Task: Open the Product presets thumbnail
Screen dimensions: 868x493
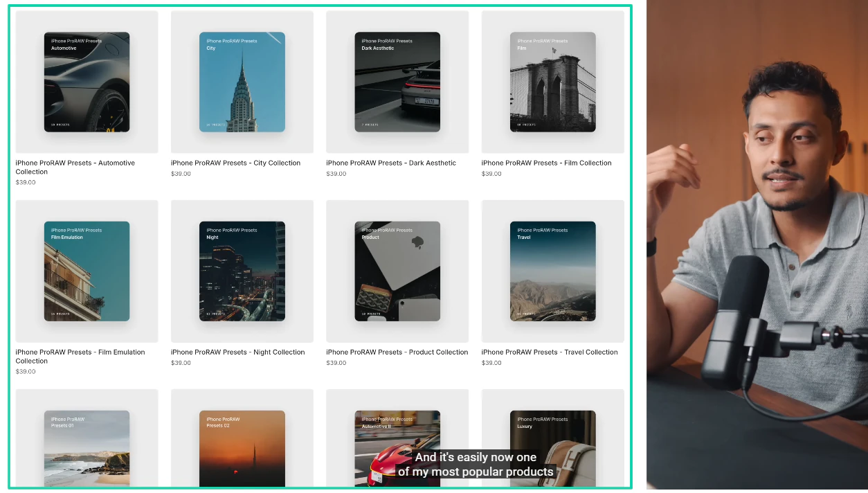Action: [x=397, y=271]
